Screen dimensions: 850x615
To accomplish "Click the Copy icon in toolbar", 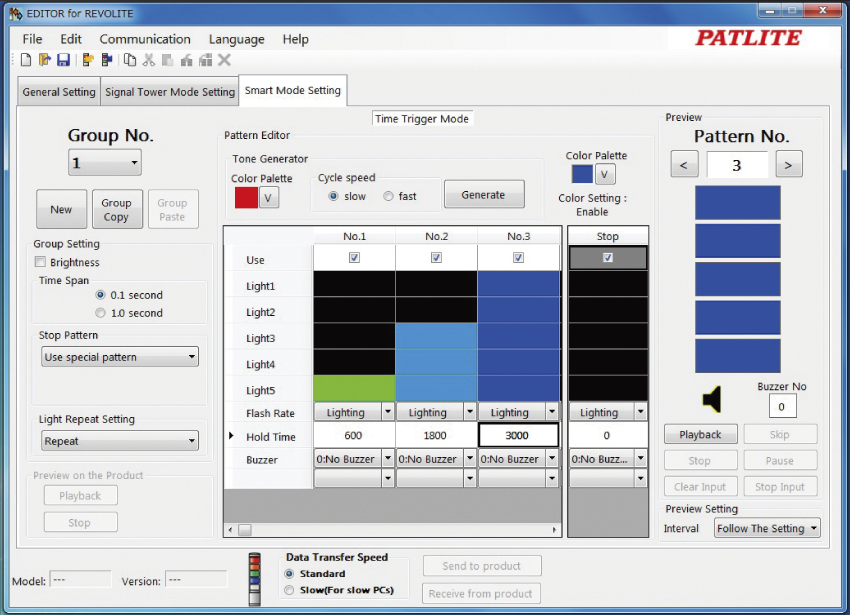I will coord(130,60).
